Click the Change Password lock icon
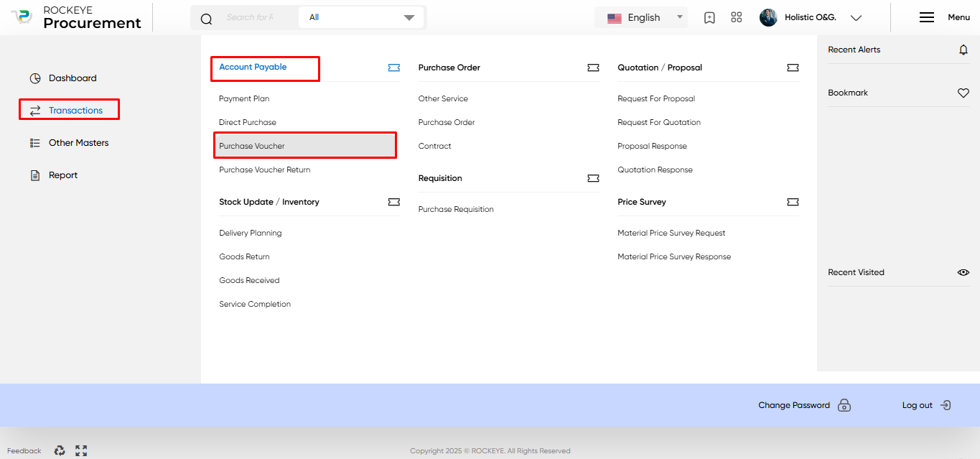The width and height of the screenshot is (980, 459). [x=844, y=405]
